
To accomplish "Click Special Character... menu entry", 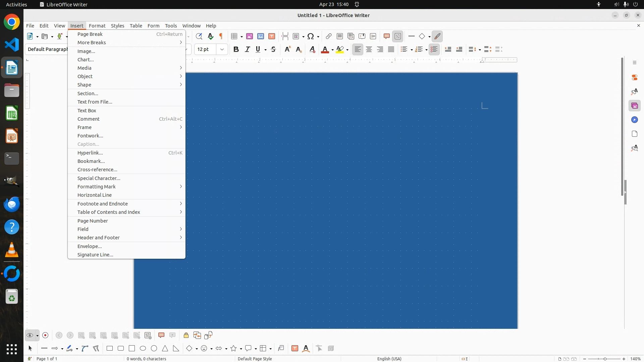I will tap(99, 178).
